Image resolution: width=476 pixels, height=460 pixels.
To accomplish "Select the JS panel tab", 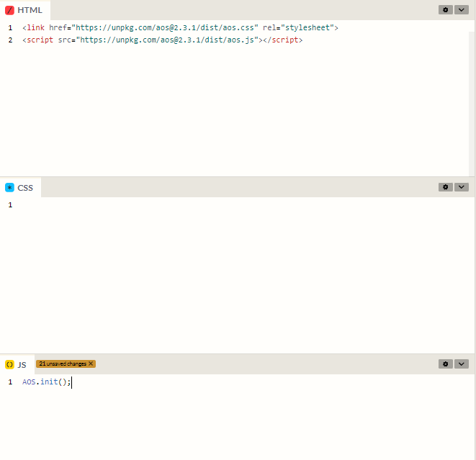I will [17, 364].
